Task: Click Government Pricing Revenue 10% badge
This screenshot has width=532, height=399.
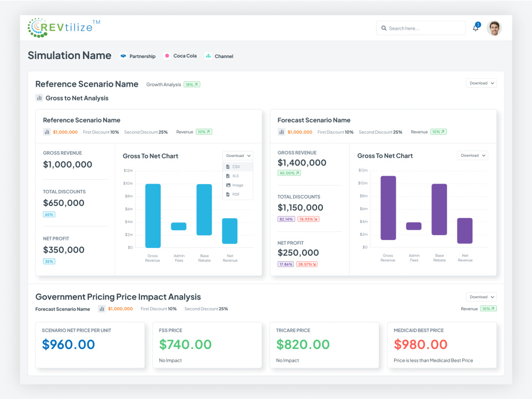Action: click(x=488, y=309)
